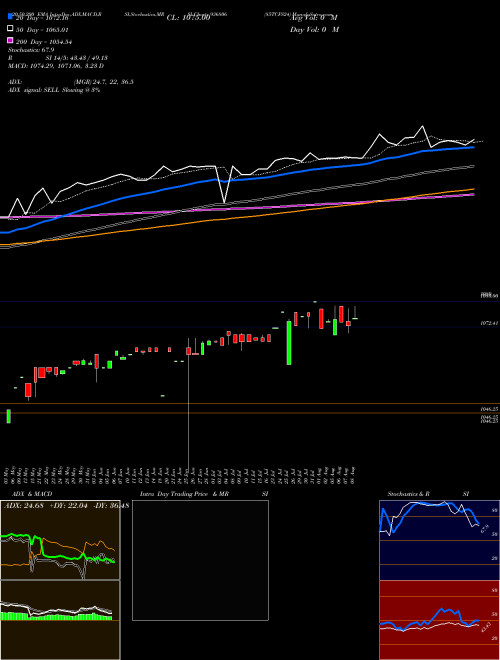Click the 'ADX & MACD' panel title
This screenshot has height=660, width=500.
point(32,494)
